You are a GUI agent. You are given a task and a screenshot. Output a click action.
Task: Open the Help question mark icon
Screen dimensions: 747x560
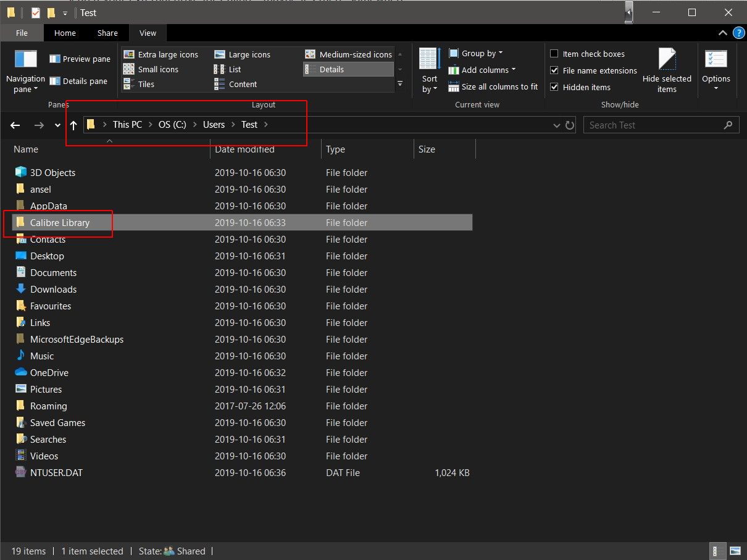[738, 33]
